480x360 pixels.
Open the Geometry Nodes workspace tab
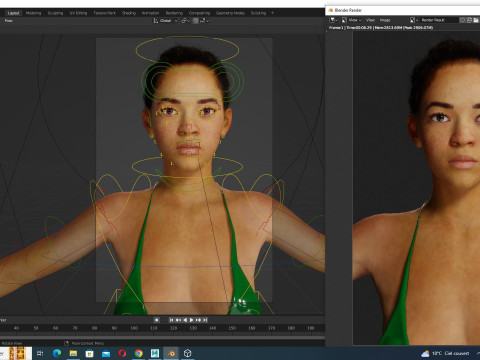(230, 13)
